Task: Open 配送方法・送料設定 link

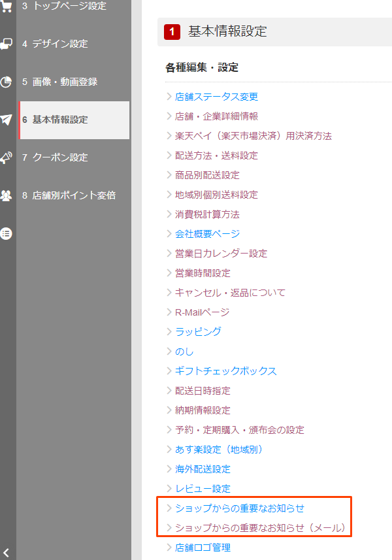Action: 216,156
